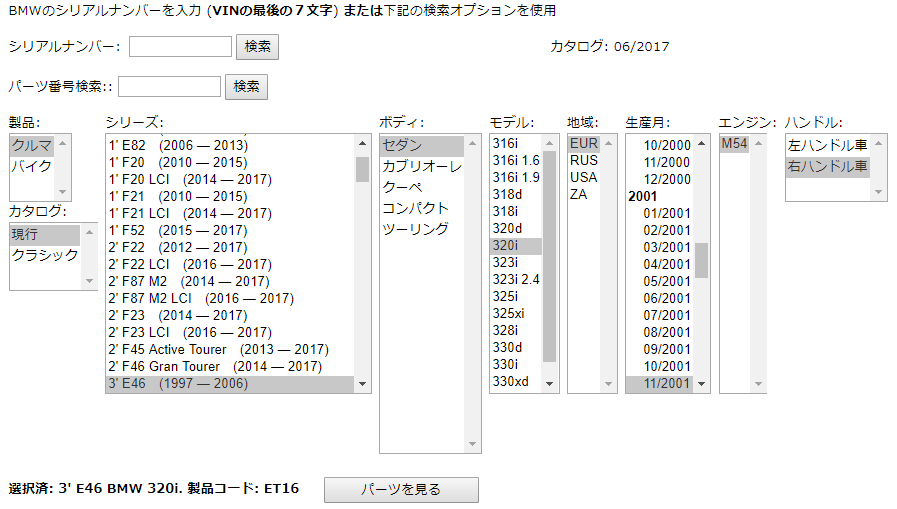The width and height of the screenshot is (897, 509).
Task: Click the 検索 button next to serial number
Action: pos(257,46)
